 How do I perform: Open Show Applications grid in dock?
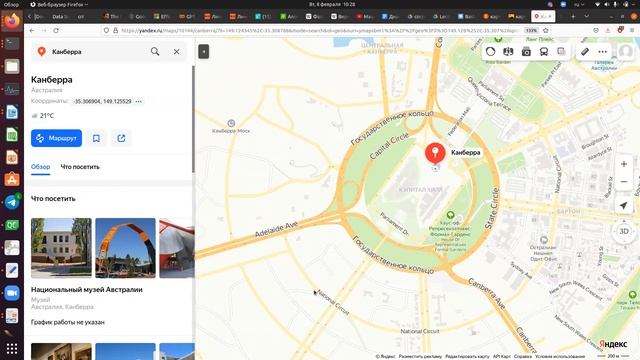(x=12, y=349)
